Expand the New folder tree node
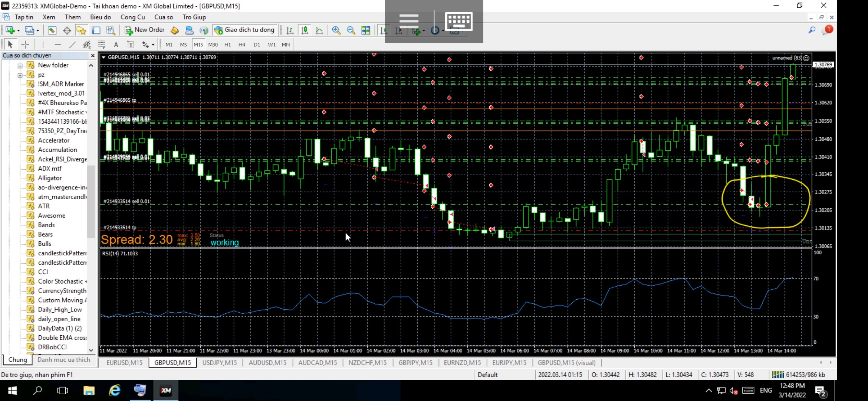The height and width of the screenshot is (401, 868). pyautogui.click(x=20, y=65)
